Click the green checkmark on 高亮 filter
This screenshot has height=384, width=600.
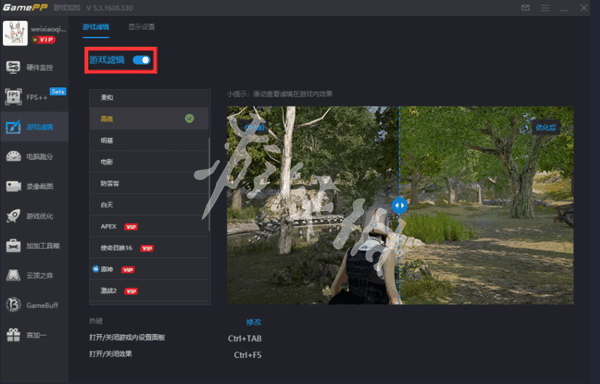click(189, 119)
